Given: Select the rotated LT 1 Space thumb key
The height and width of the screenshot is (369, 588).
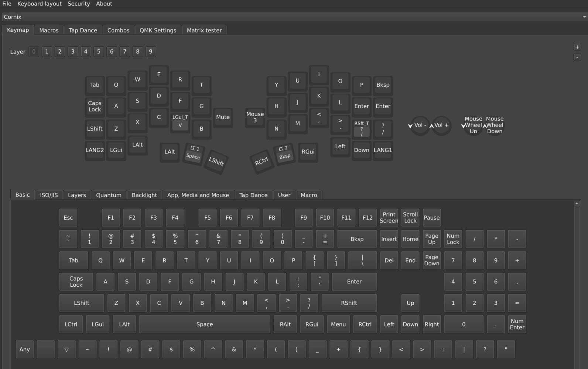Looking at the screenshot, I should (194, 153).
